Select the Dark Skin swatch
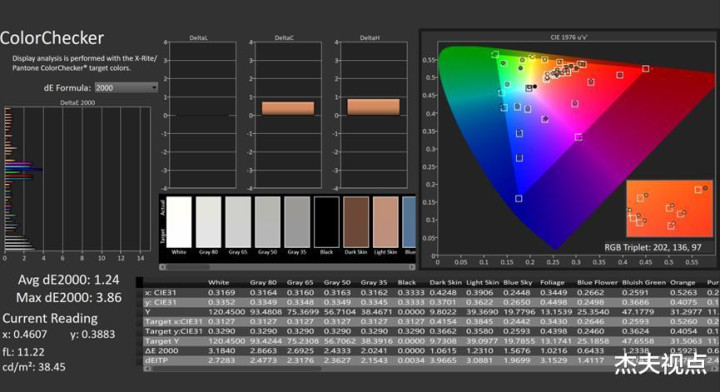 356,222
